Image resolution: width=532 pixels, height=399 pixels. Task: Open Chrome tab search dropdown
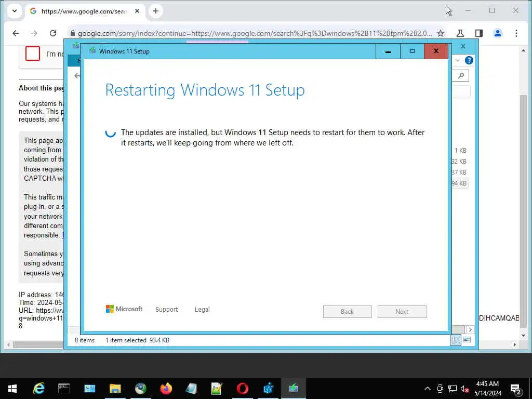(15, 11)
